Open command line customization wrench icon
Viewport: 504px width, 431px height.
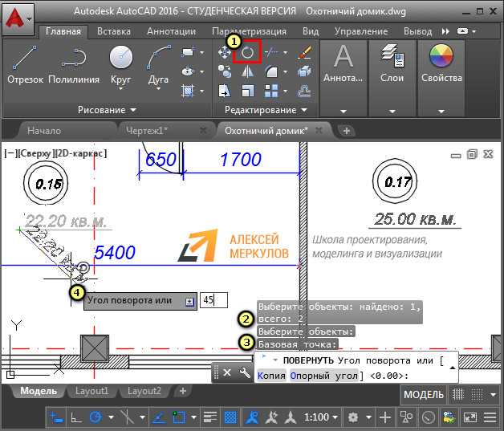pos(245,373)
